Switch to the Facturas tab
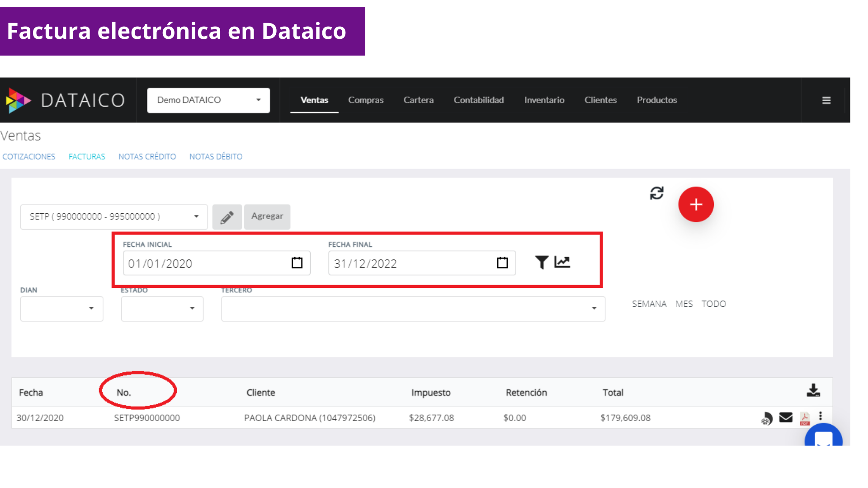This screenshot has width=868, height=488. [87, 157]
